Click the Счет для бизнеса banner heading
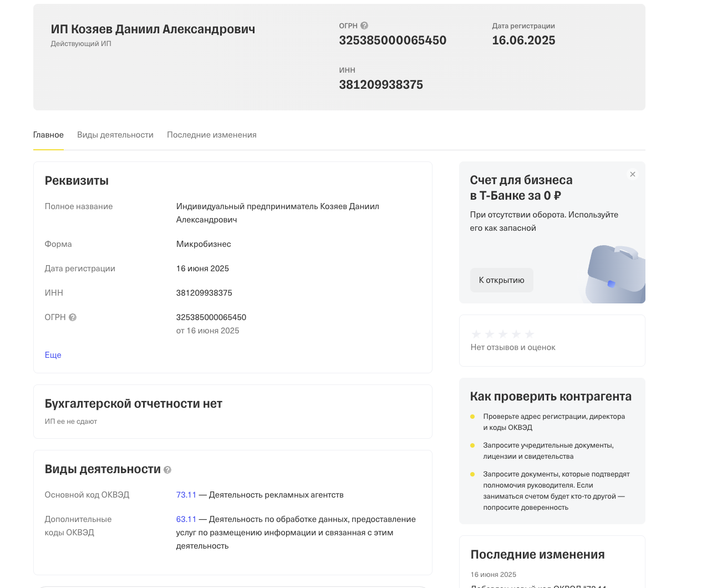702x588 pixels. (521, 188)
